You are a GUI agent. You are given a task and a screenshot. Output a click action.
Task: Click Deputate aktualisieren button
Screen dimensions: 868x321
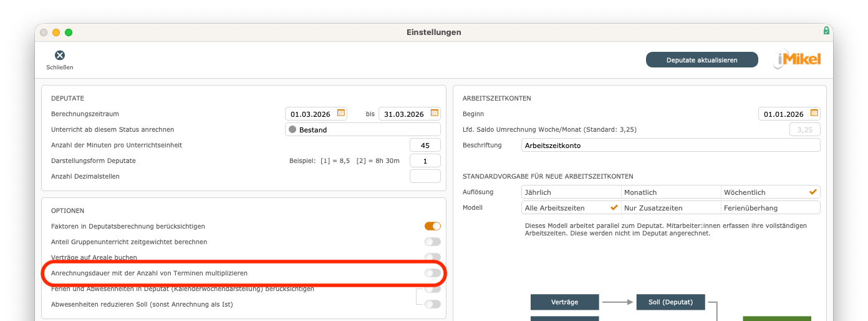pos(702,60)
